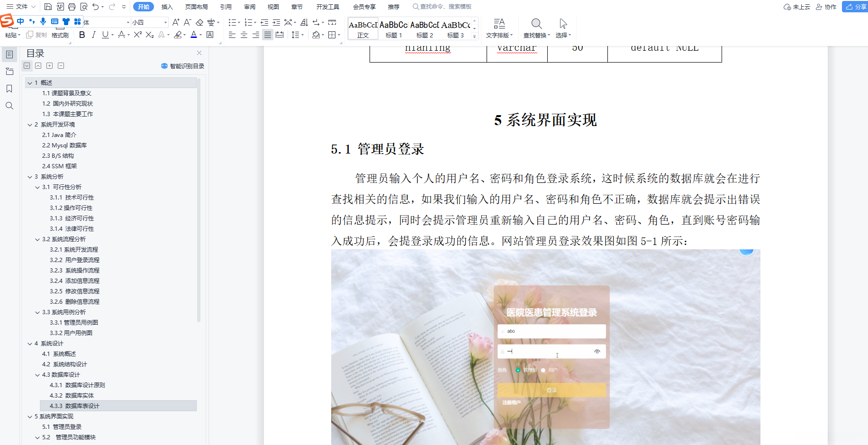Open the bookmarks panel in the sidebar
The width and height of the screenshot is (868, 445).
(x=9, y=88)
